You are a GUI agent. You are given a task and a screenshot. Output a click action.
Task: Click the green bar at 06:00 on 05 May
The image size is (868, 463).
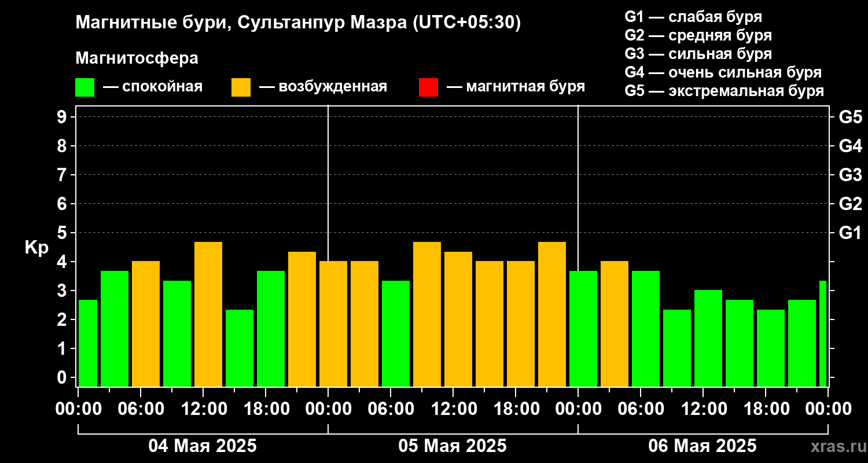coord(396,333)
